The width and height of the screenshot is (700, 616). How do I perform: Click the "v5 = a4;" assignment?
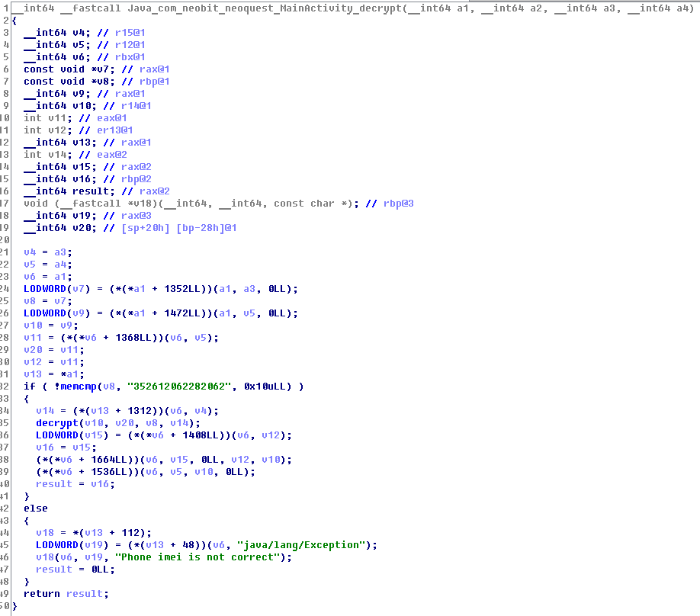point(48,265)
